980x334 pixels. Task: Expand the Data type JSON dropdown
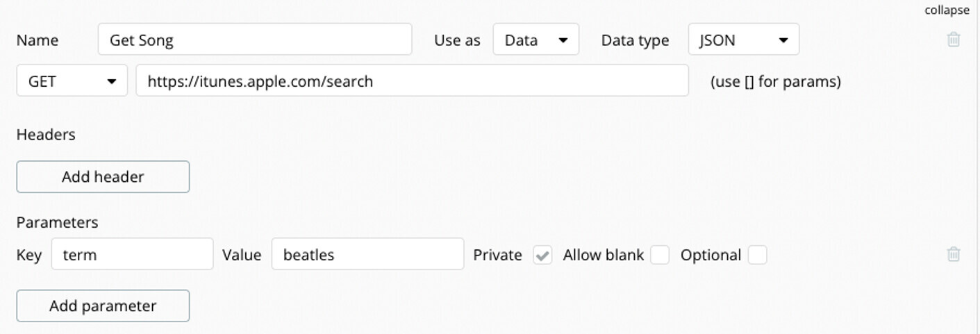point(743,40)
